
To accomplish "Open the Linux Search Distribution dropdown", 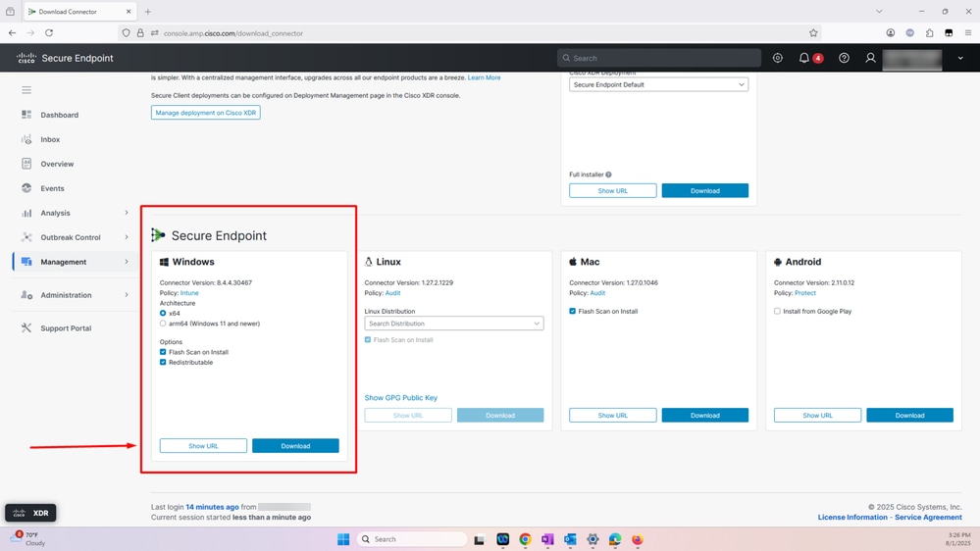I will point(454,324).
